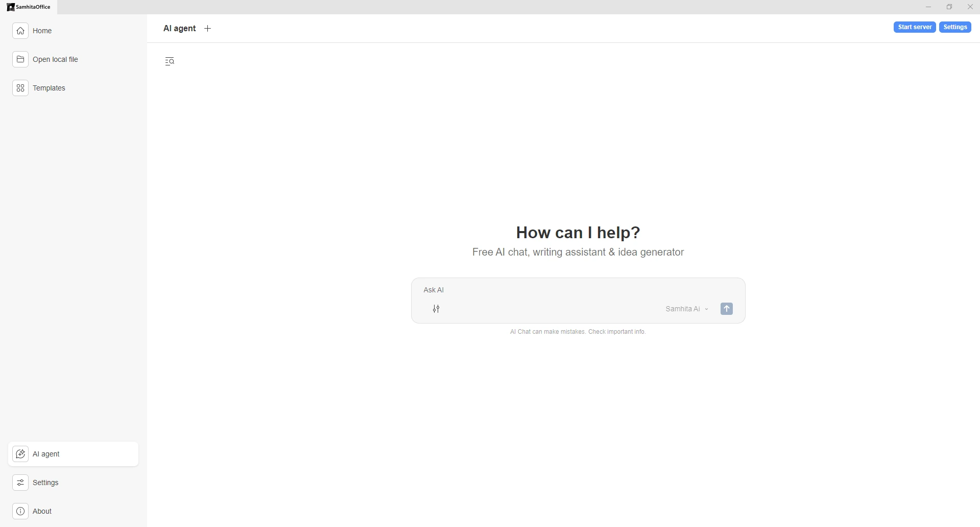Click the Home house icon

(20, 31)
